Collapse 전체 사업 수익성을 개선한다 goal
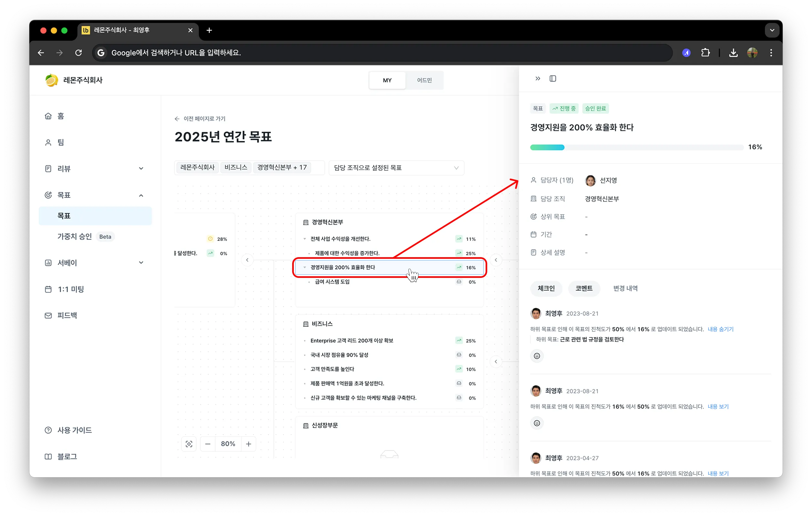This screenshot has width=812, height=516. click(x=304, y=239)
